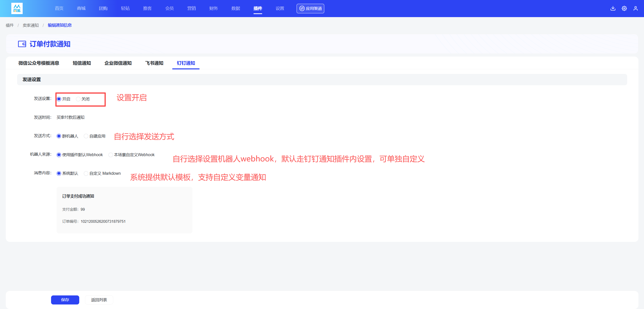Image resolution: width=644 pixels, height=309 pixels.
Task: Open the user profile icon
Action: point(635,8)
